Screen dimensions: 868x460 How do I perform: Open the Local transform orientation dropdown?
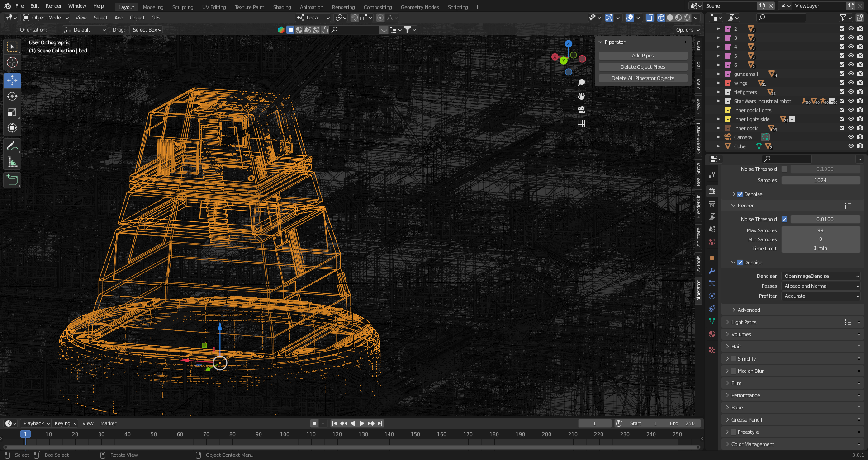pos(313,18)
